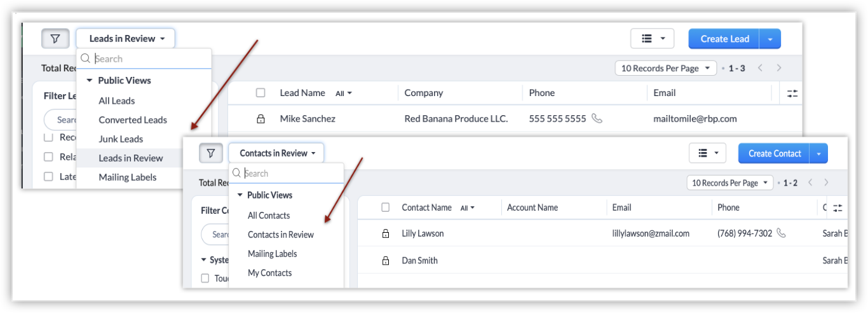The image size is (868, 313).
Task: Open column settings icon in Contacts table
Action: click(837, 208)
